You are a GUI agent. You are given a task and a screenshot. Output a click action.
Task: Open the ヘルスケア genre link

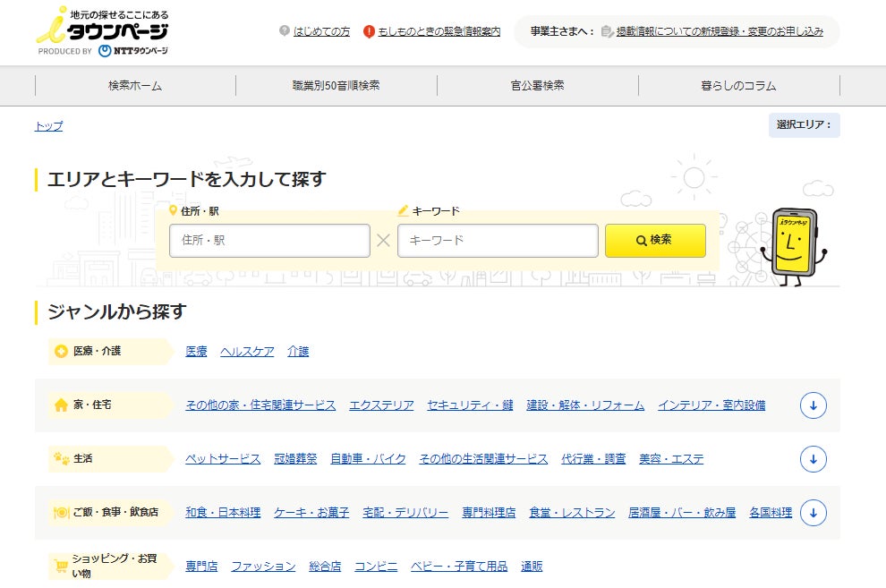[247, 352]
